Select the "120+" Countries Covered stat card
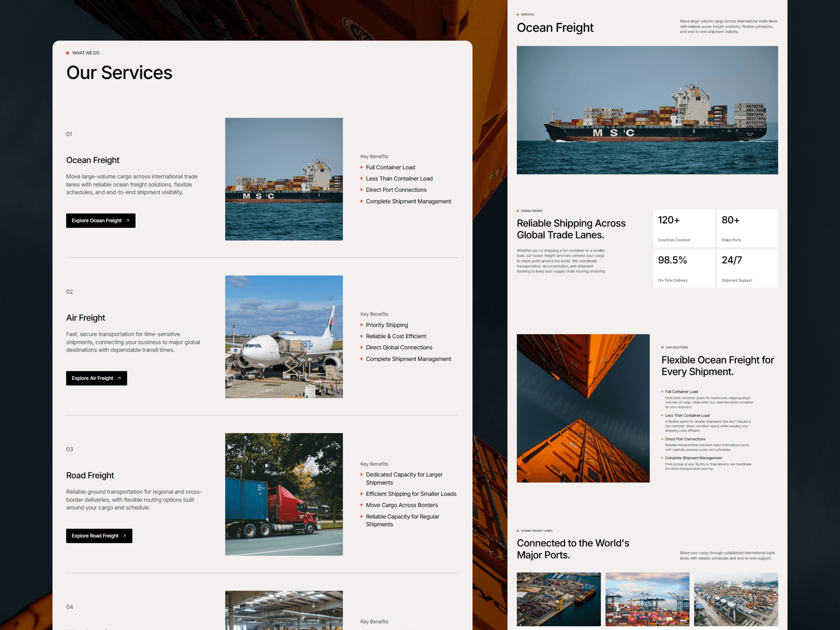The height and width of the screenshot is (630, 840). tap(684, 228)
